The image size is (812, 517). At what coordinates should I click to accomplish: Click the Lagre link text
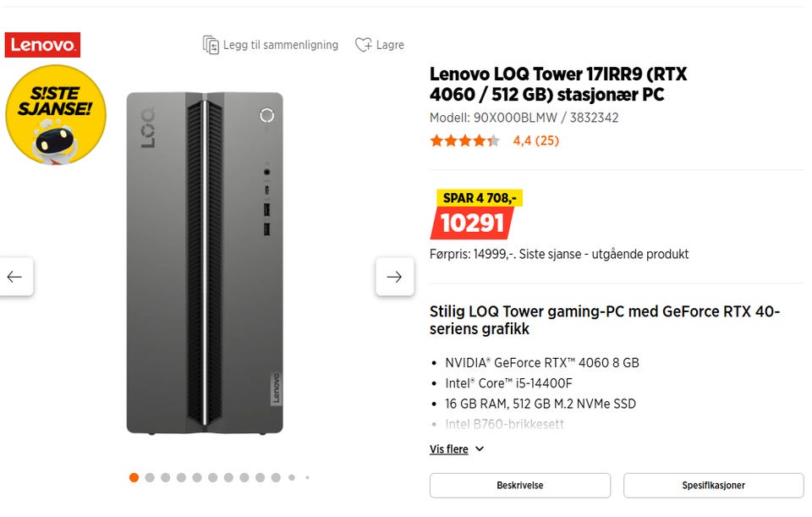tap(390, 45)
